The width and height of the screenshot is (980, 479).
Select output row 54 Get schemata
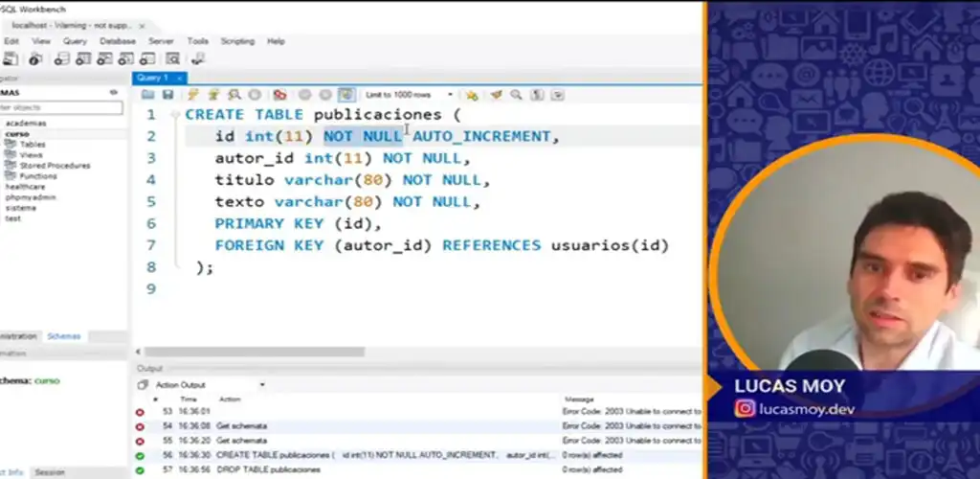pyautogui.click(x=417, y=426)
